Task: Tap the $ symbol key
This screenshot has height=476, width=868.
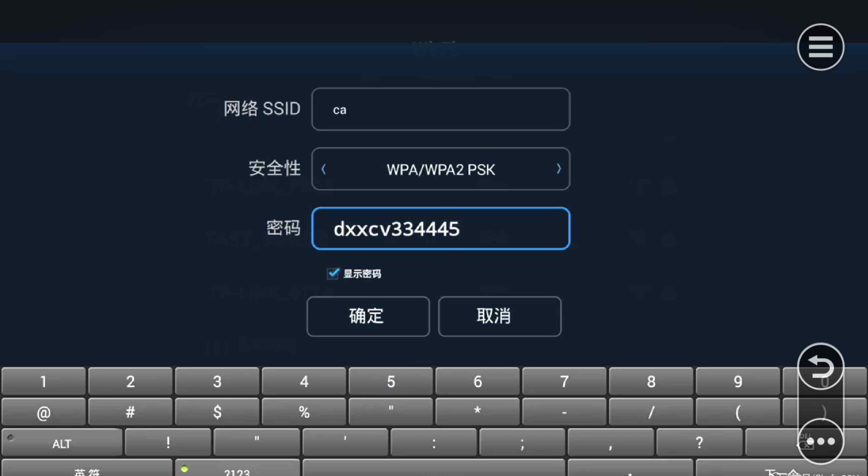Action: tap(217, 412)
